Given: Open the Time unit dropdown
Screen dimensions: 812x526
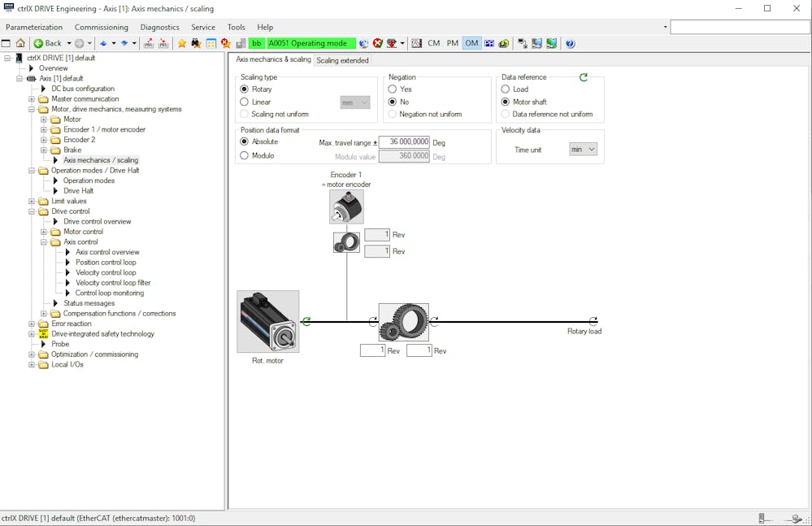Looking at the screenshot, I should tap(583, 150).
